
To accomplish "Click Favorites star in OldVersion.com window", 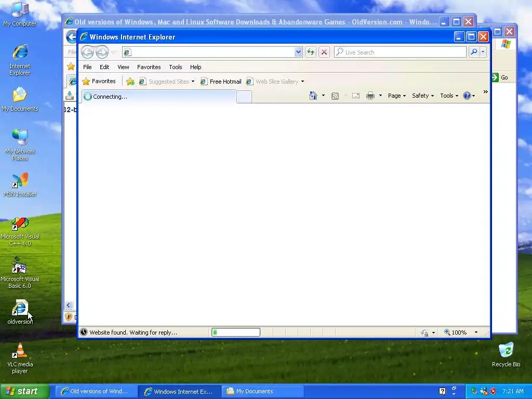I will pyautogui.click(x=71, y=66).
